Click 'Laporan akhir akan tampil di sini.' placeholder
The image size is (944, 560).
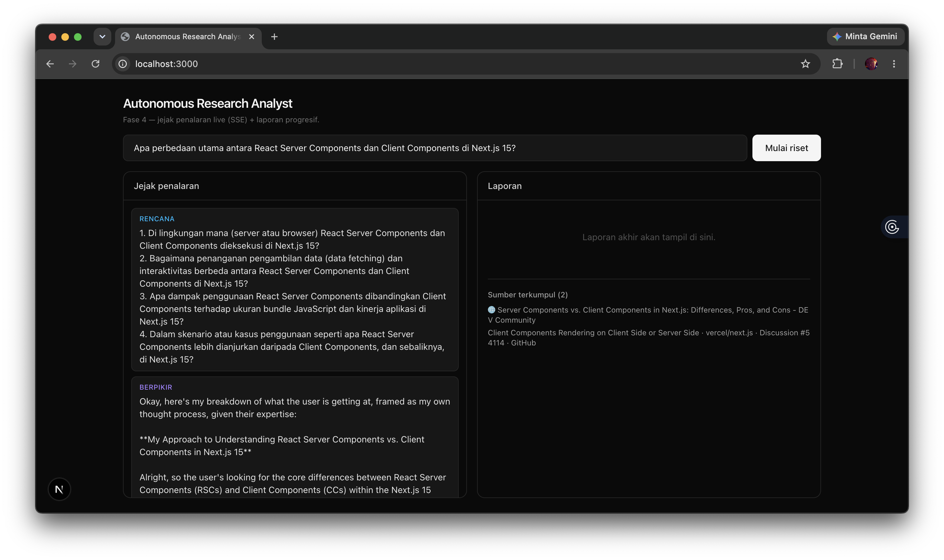tap(649, 237)
